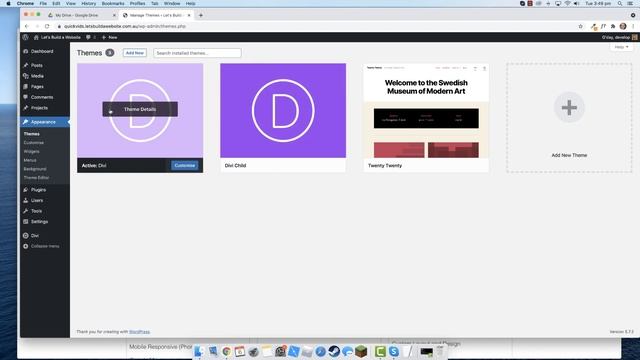Open the Widgets submenu link
This screenshot has height=360, width=640.
(31, 151)
